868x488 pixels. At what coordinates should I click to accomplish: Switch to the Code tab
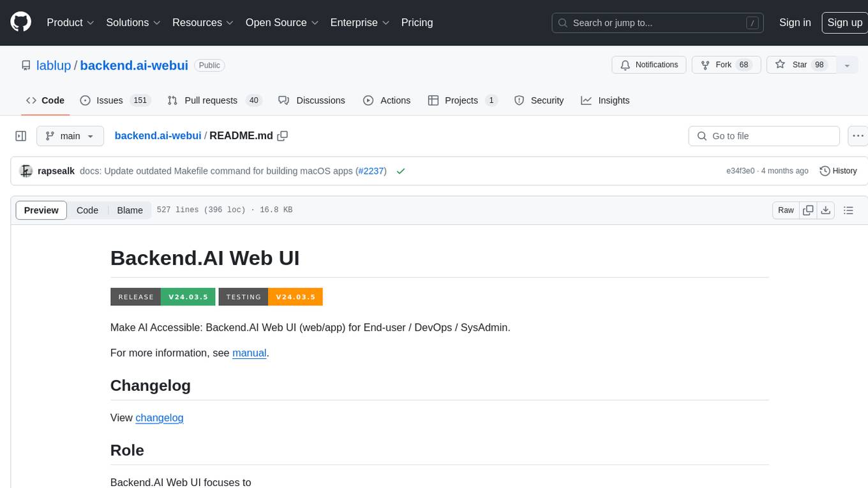45,100
